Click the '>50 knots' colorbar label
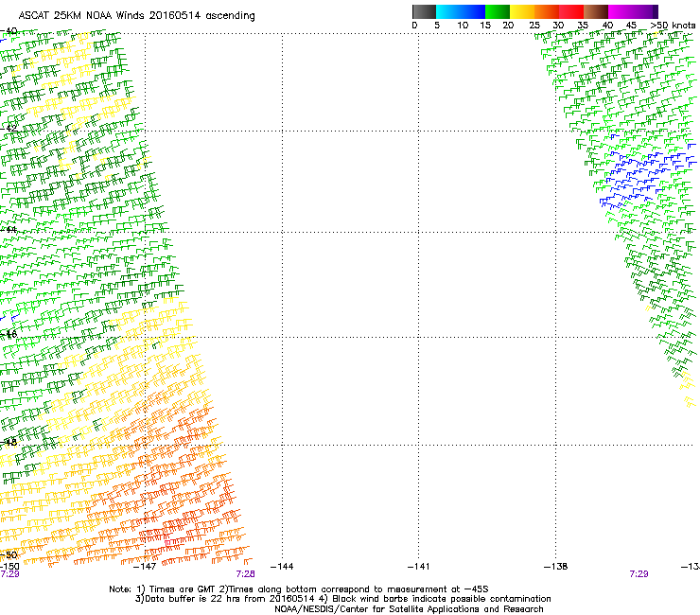 pyautogui.click(x=673, y=26)
